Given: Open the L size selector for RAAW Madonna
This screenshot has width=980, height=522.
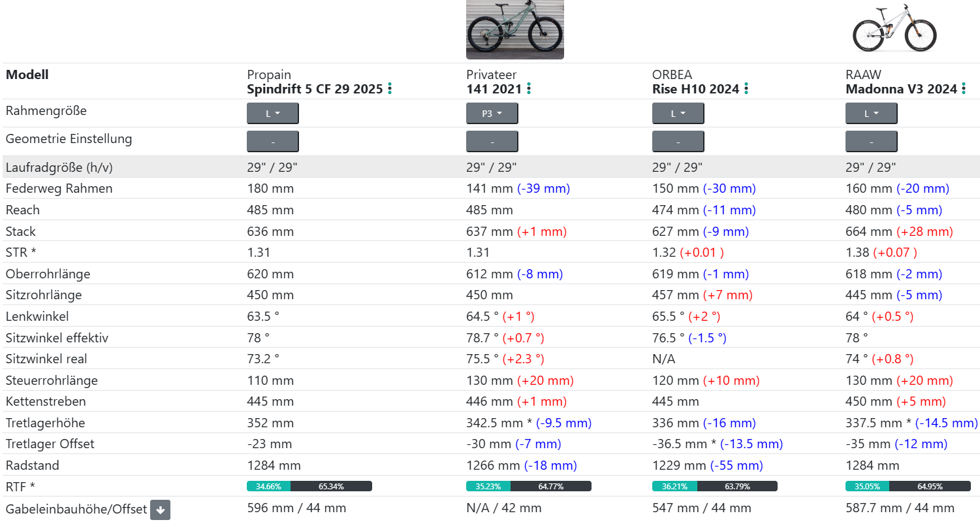Looking at the screenshot, I should [x=871, y=113].
